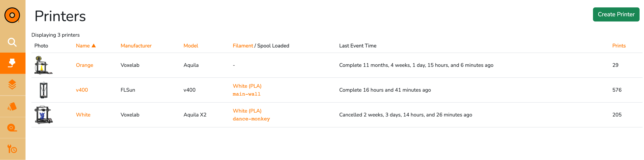Open the main-wall spool link
This screenshot has width=644, height=160.
point(247,94)
